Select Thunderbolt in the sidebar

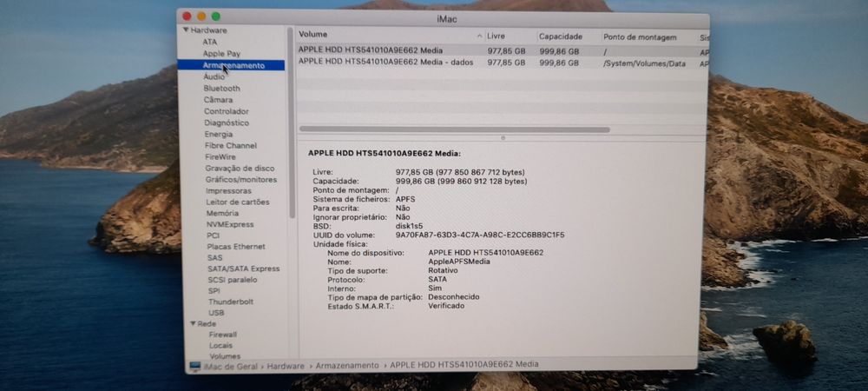point(231,302)
